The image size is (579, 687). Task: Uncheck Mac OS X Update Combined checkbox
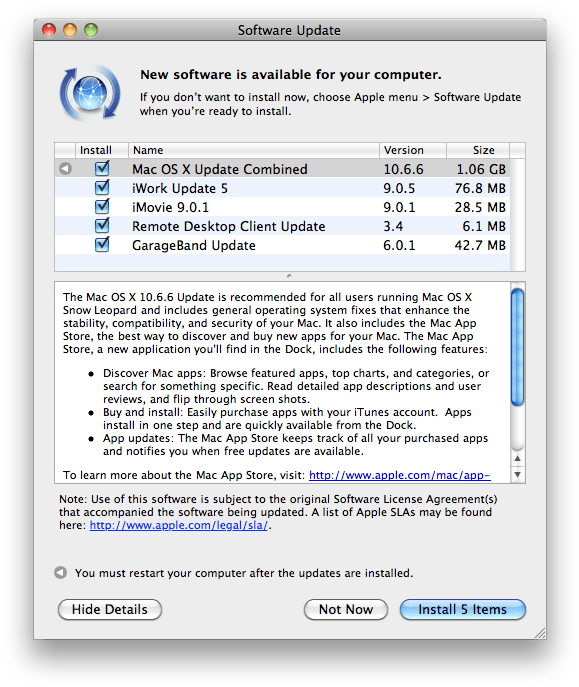[102, 168]
